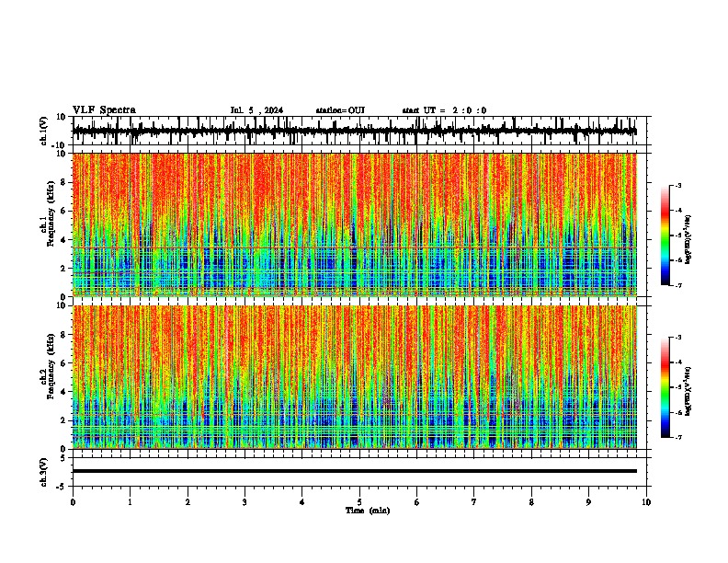Click the 'ch.3(V)' axis label
728x563 pixels.
click(x=44, y=472)
